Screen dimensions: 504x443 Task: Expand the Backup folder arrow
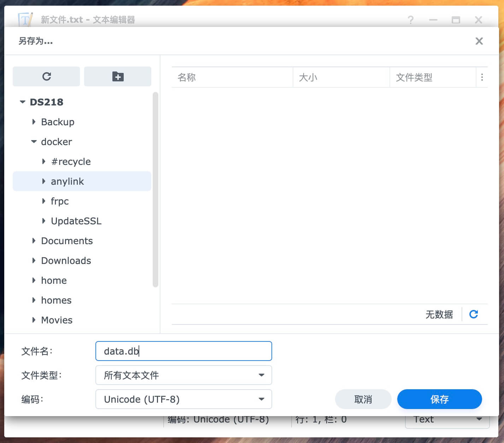[x=34, y=122]
